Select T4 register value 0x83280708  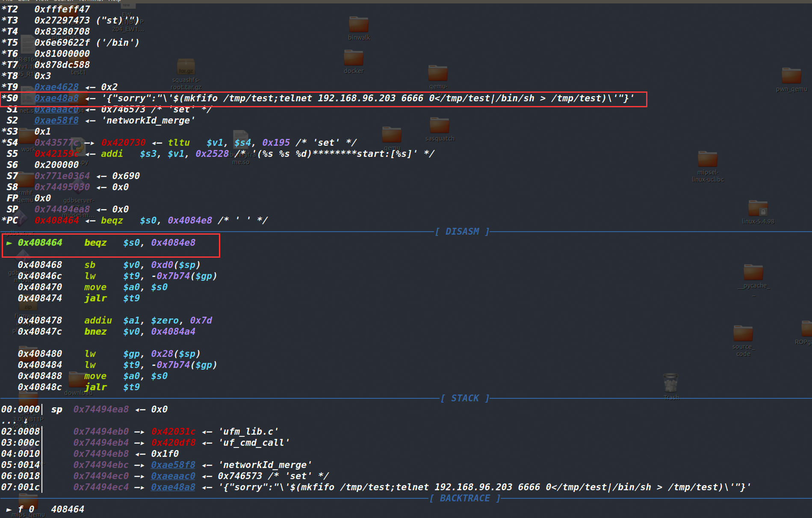tap(62, 32)
